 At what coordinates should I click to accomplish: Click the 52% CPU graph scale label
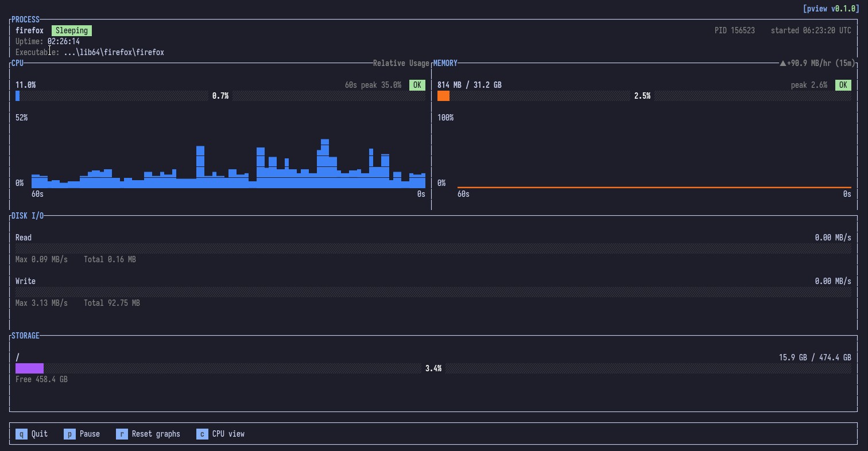click(22, 118)
